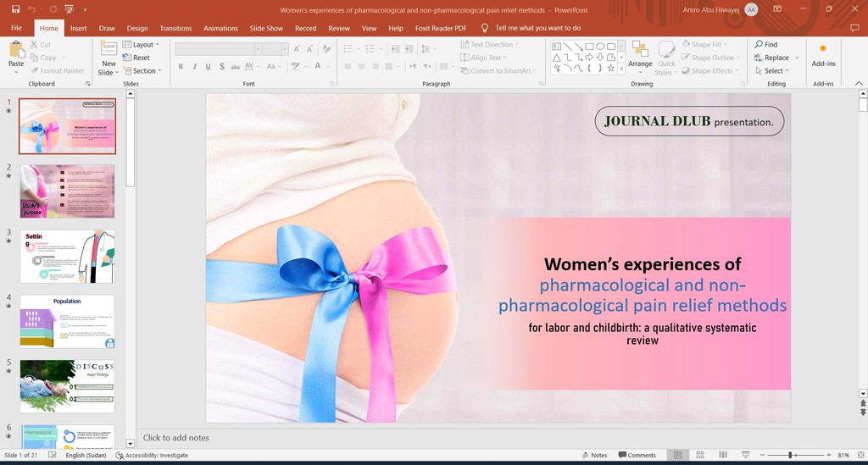Save the presentation with the floppy disk icon

point(15,9)
